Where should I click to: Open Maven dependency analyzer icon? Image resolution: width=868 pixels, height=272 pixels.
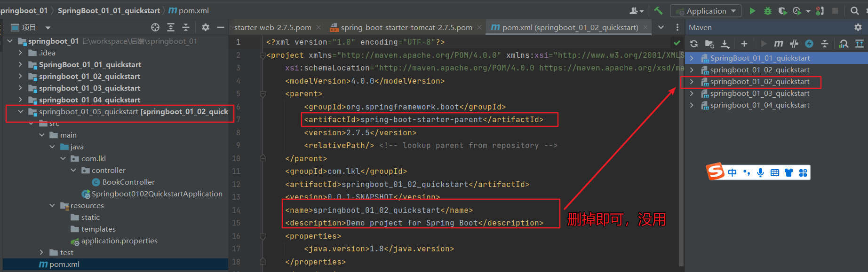pos(844,44)
